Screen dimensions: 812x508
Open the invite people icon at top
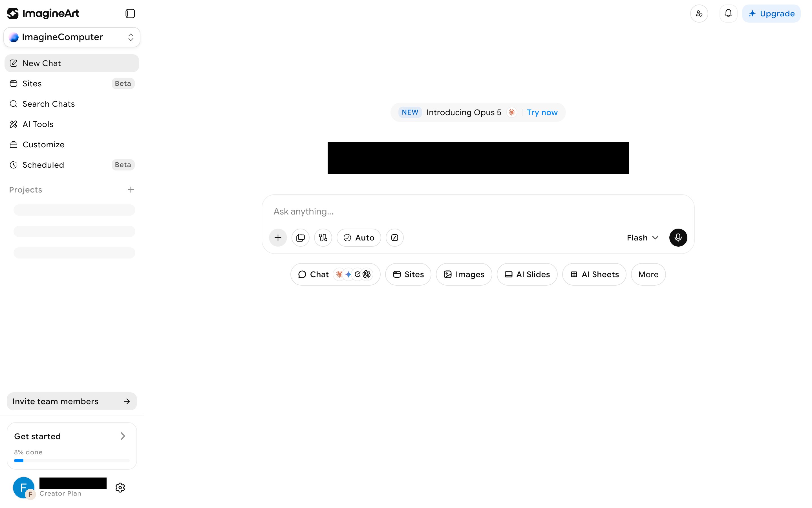pyautogui.click(x=699, y=14)
